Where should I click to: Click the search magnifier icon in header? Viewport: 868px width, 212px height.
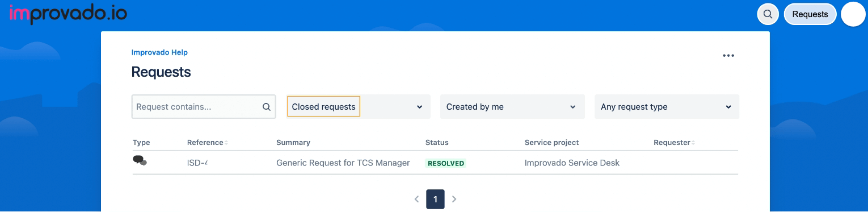pyautogui.click(x=768, y=14)
